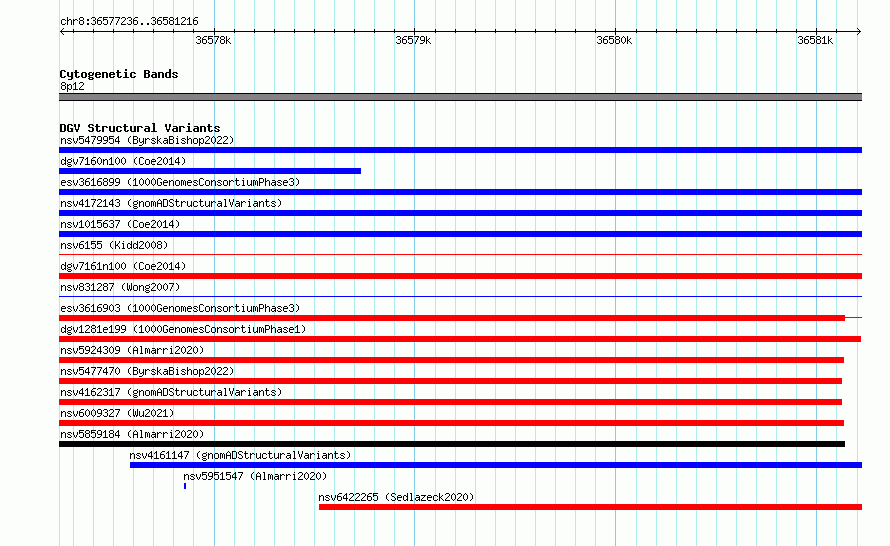Click the thin blue nsv831287 line
This screenshot has width=890, height=546.
coord(460,296)
